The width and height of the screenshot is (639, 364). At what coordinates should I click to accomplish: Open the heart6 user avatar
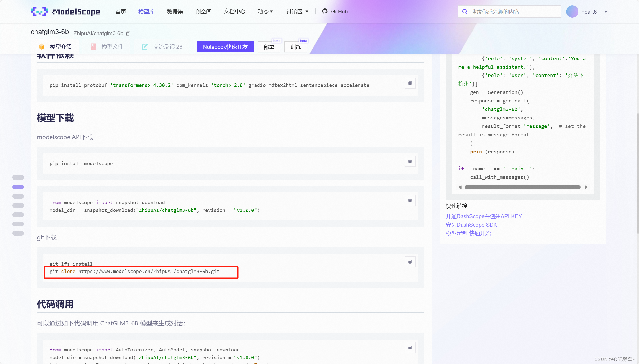point(572,12)
